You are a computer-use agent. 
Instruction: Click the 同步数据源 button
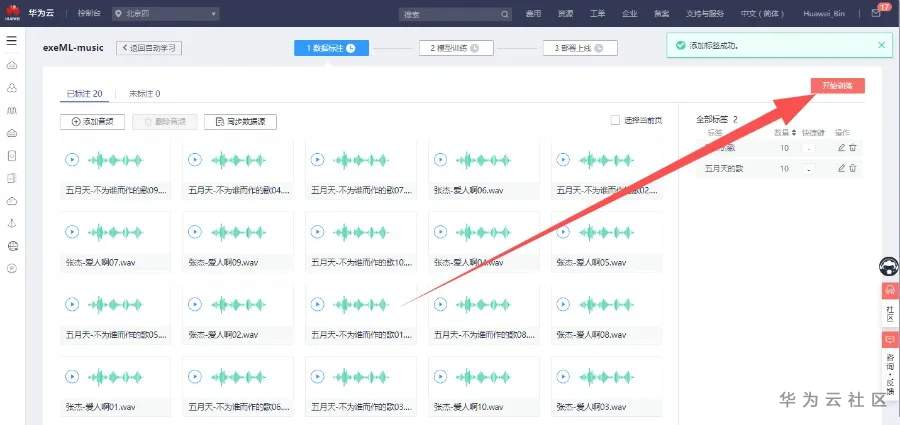tap(240, 122)
